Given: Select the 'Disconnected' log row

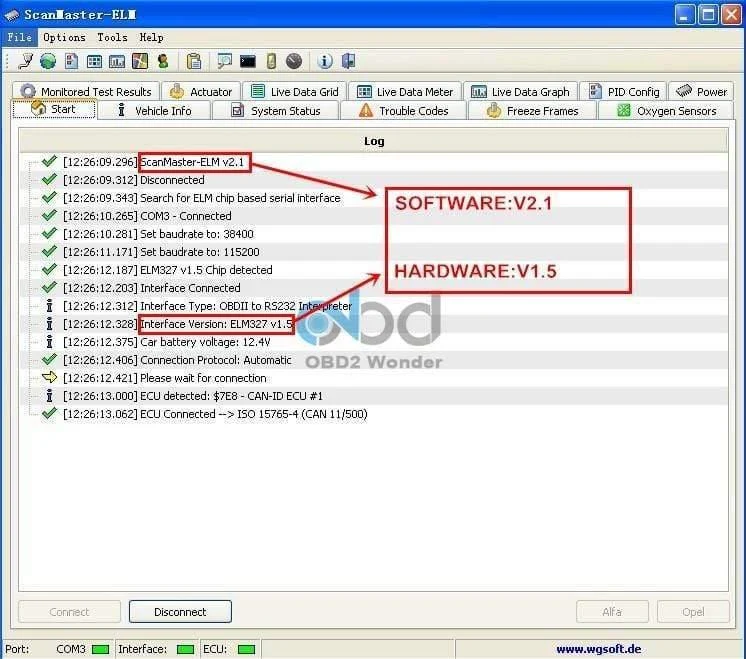Looking at the screenshot, I should [x=374, y=180].
